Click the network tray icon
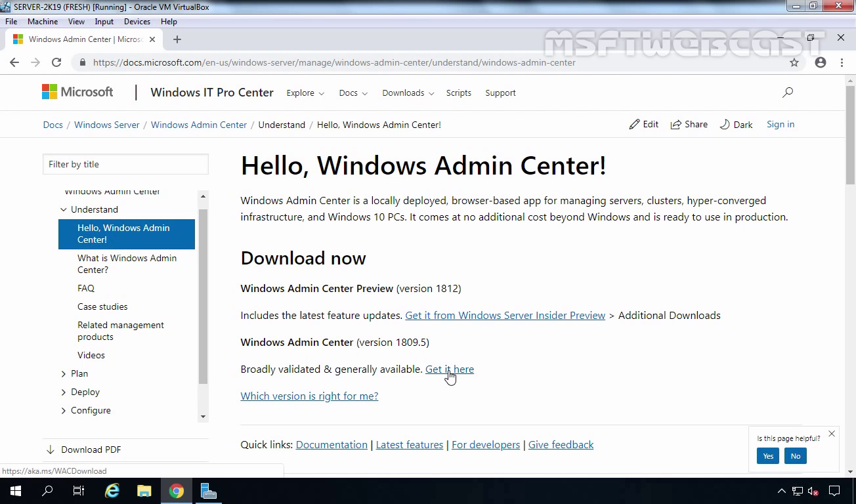 click(798, 491)
